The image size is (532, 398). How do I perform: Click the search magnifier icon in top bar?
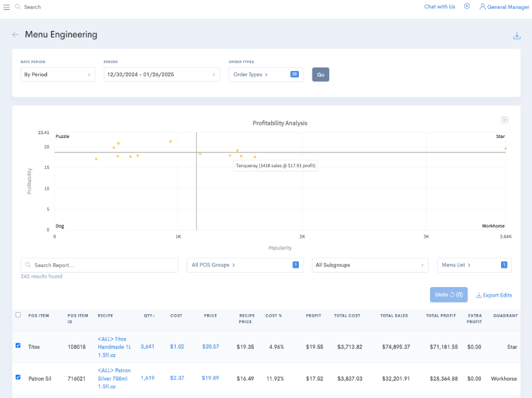(x=17, y=7)
